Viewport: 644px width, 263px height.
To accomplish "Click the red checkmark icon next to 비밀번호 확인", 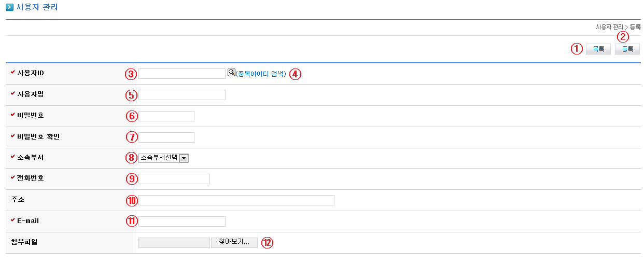I will tap(13, 136).
